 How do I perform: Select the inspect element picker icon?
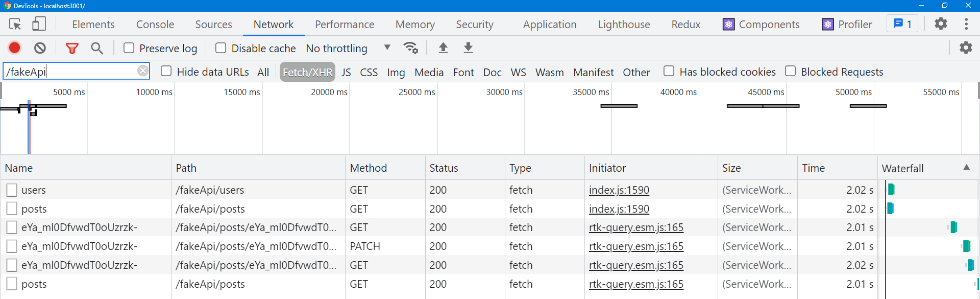(x=15, y=24)
